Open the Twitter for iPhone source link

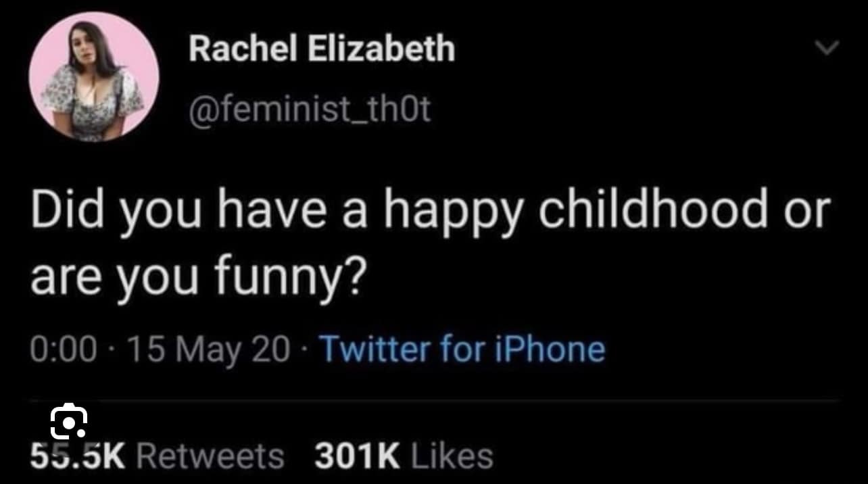(462, 349)
